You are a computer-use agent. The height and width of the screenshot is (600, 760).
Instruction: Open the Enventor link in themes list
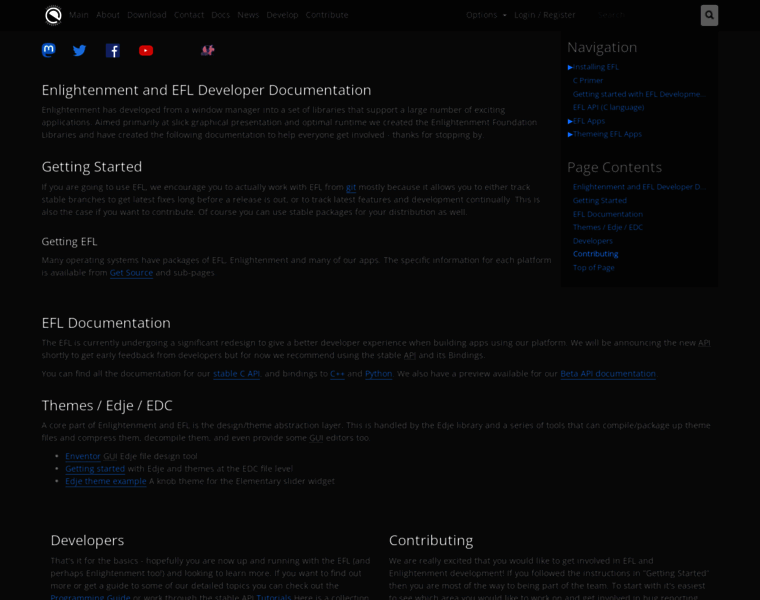coord(83,456)
